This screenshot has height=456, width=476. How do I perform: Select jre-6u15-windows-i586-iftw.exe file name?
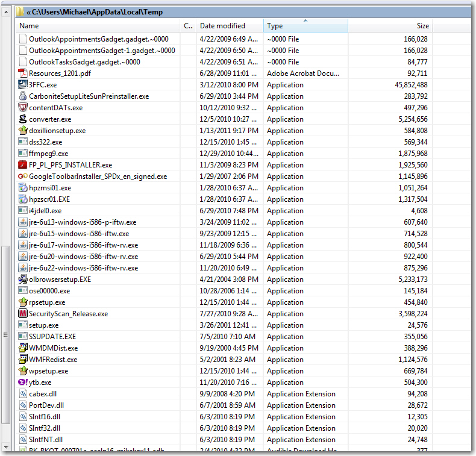(x=79, y=234)
